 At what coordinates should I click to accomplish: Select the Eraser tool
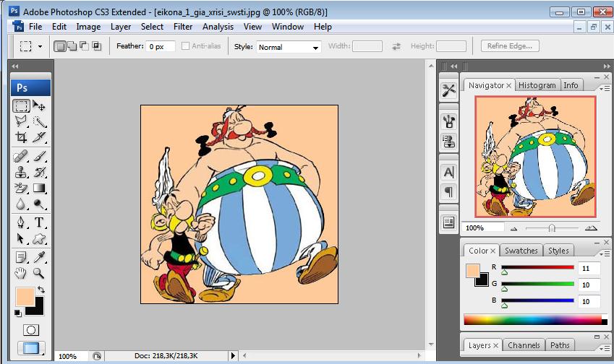pyautogui.click(x=21, y=188)
